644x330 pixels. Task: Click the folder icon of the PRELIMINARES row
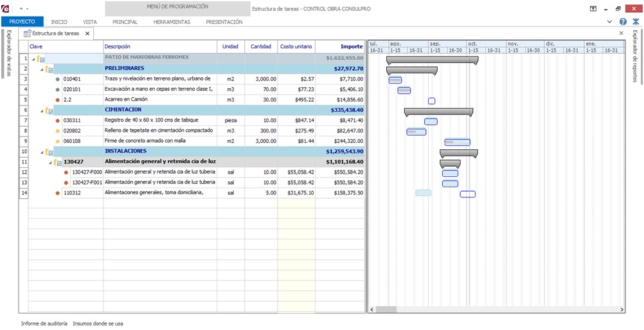click(x=46, y=69)
